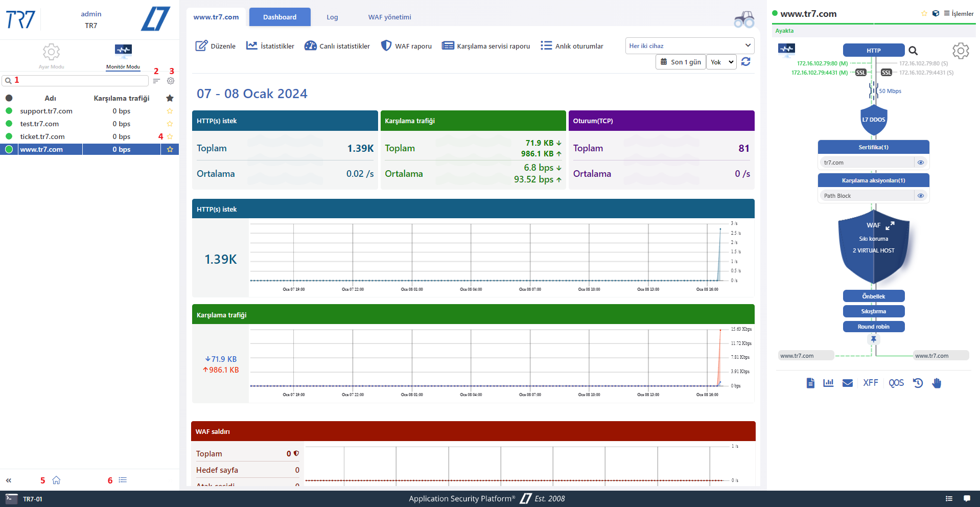980x507 pixels.
Task: Click Düzenle edit button
Action: point(216,46)
